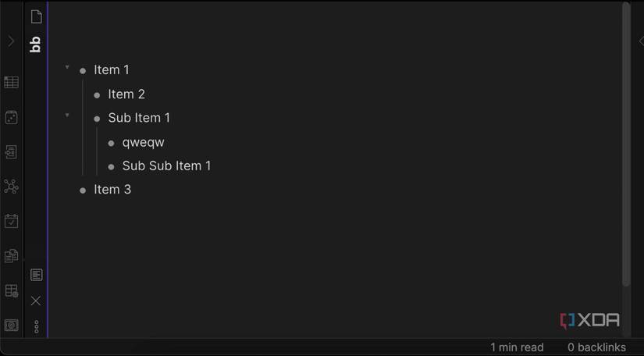Click the table with gear icon
This screenshot has width=644, height=356.
point(12,291)
